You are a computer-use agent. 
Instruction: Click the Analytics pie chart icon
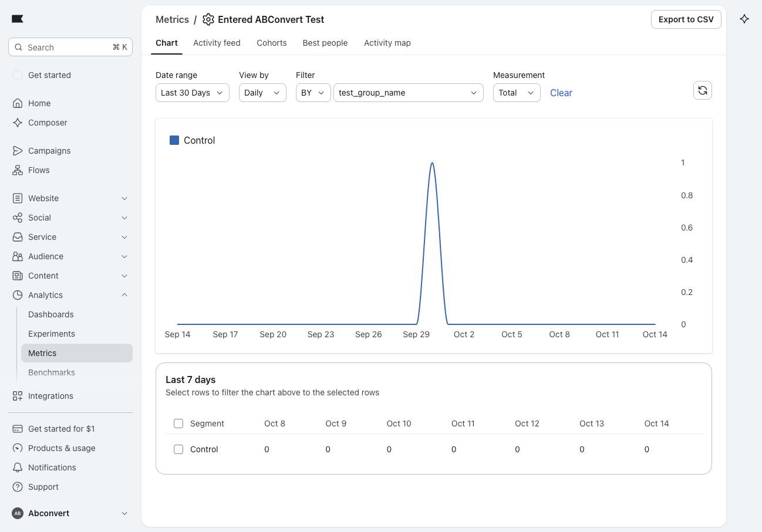tap(18, 295)
